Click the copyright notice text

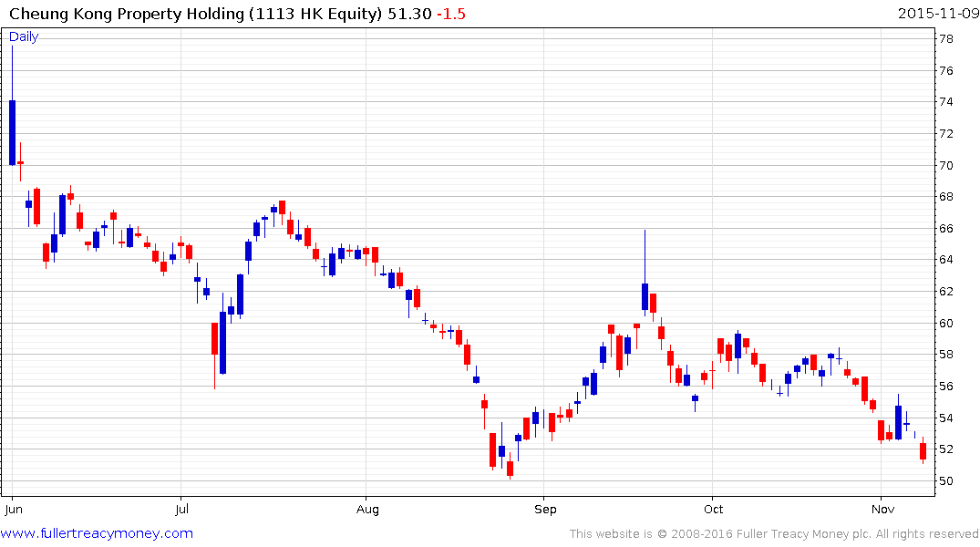[774, 534]
